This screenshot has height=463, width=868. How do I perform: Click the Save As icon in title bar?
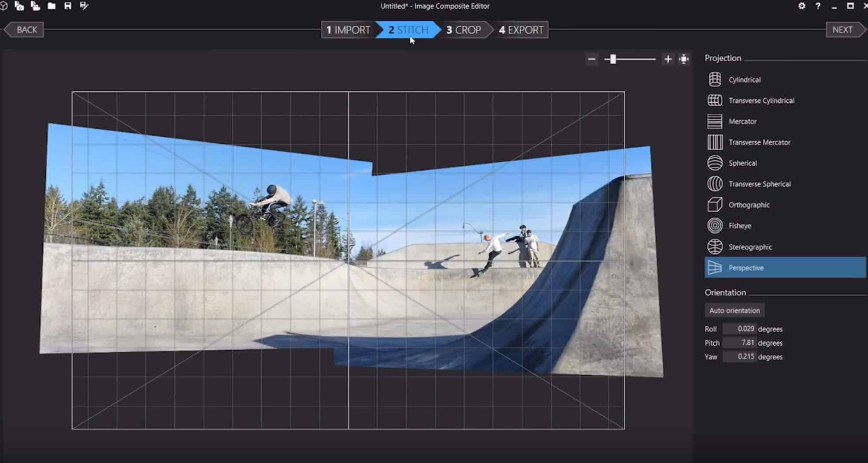point(84,6)
